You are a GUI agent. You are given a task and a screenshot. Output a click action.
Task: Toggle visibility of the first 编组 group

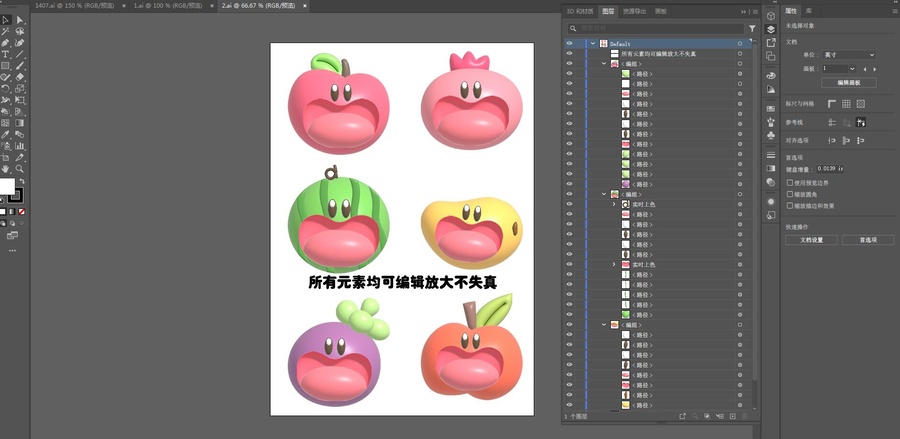[x=569, y=64]
